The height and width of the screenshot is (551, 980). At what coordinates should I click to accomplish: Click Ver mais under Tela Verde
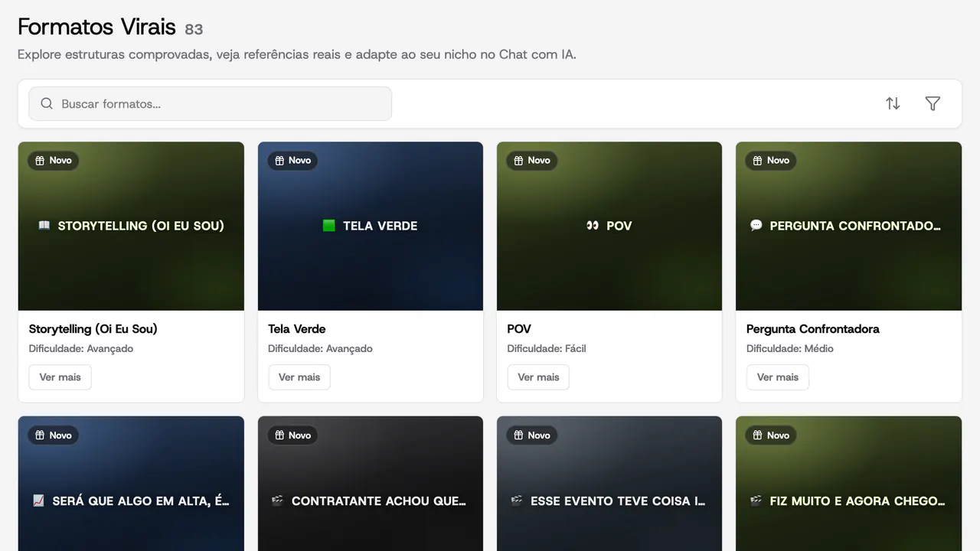click(x=299, y=377)
